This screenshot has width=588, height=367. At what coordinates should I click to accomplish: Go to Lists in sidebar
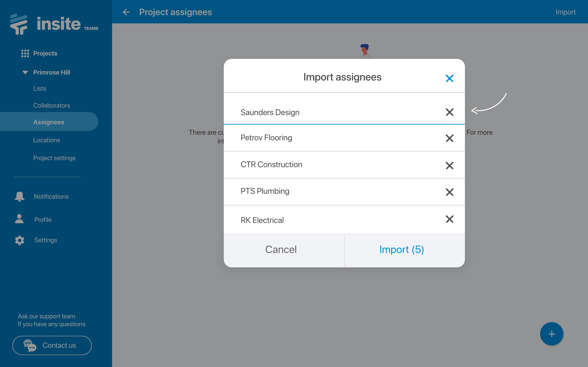point(40,89)
